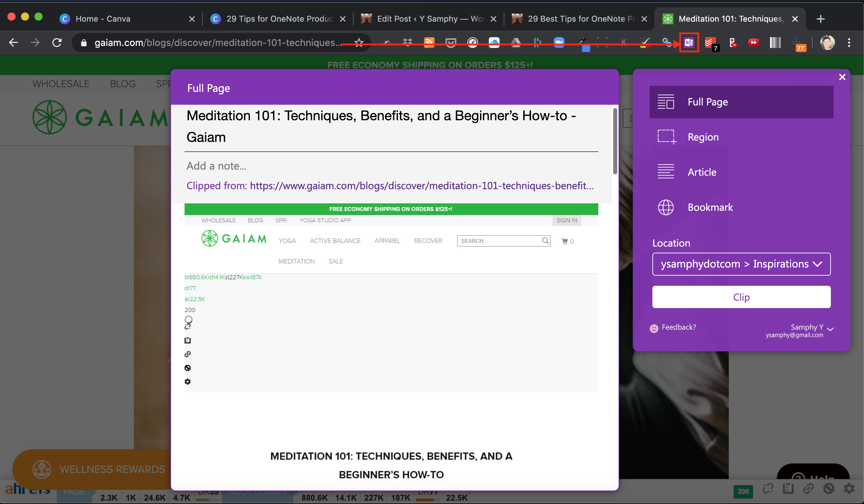The height and width of the screenshot is (504, 864).
Task: Click the broken links icon in Ahrefs bar
Action: [768, 488]
